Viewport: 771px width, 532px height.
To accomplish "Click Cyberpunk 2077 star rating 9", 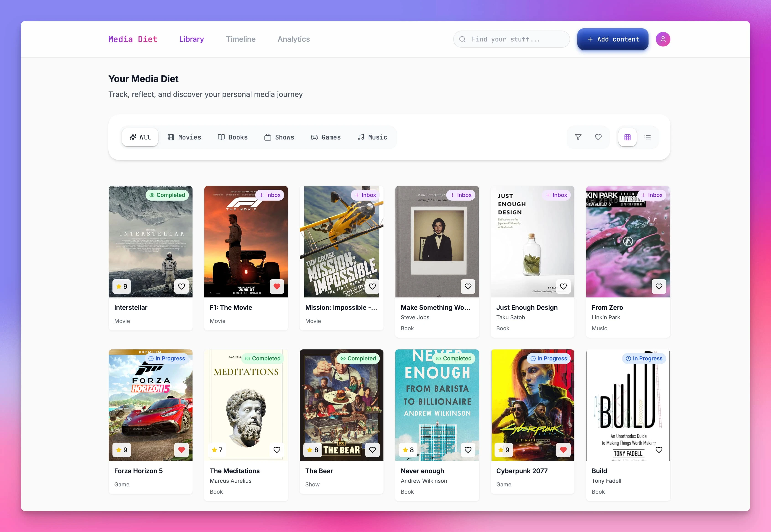I will coord(503,450).
